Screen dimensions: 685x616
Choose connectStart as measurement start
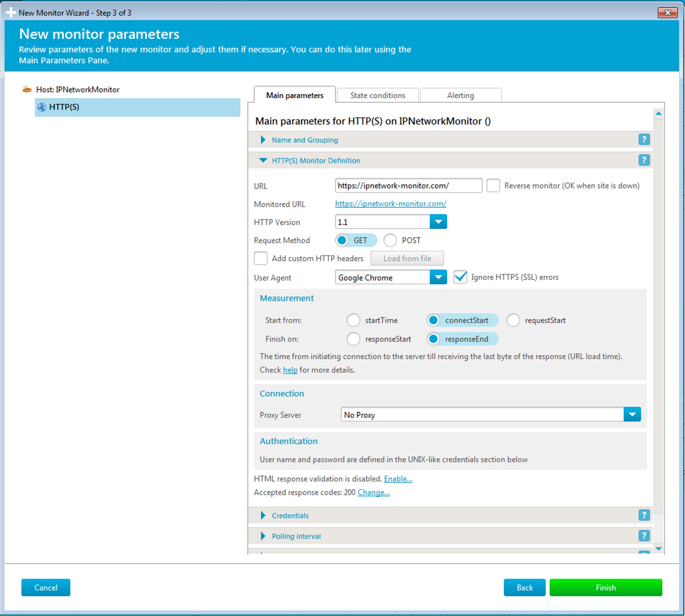click(462, 320)
